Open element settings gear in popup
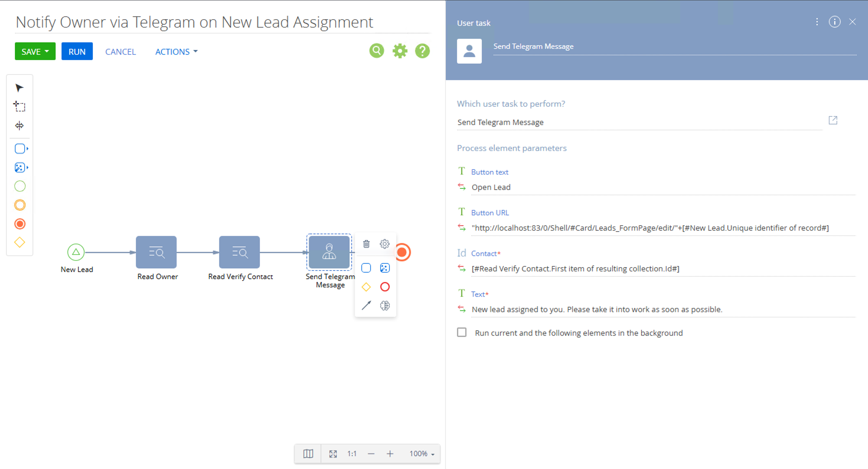Viewport: 868px width, 469px height. [384, 243]
